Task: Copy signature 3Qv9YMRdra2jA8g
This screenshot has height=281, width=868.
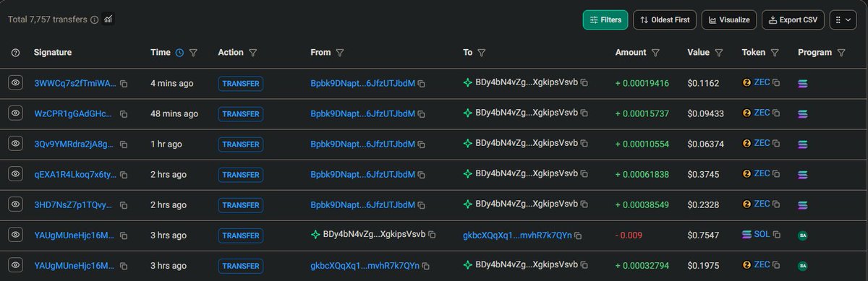Action: 124,145
